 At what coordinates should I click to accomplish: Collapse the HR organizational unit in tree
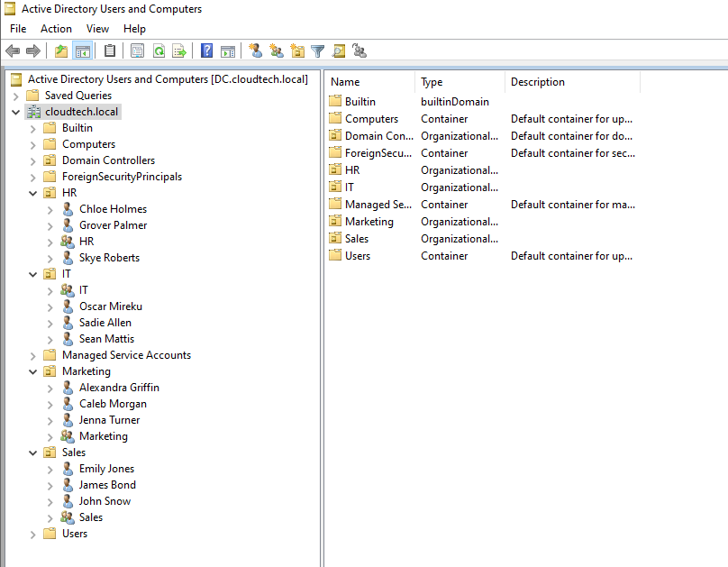tap(33, 193)
